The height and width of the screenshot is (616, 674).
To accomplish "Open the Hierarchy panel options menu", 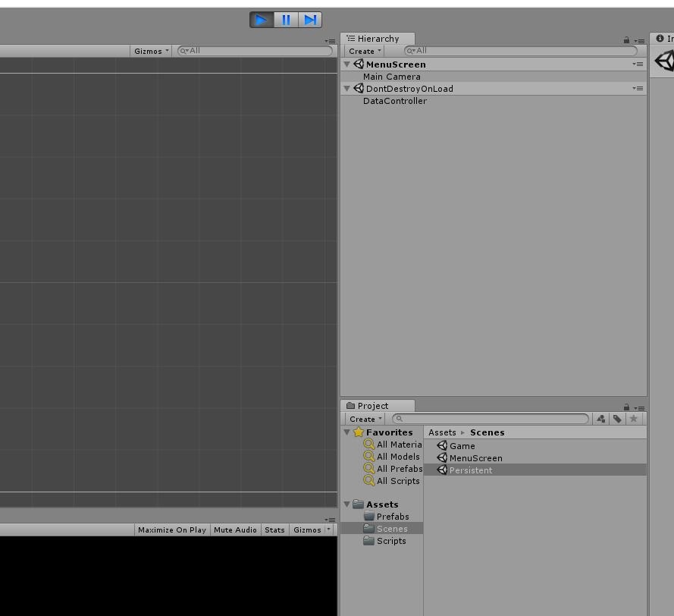I will (639, 41).
